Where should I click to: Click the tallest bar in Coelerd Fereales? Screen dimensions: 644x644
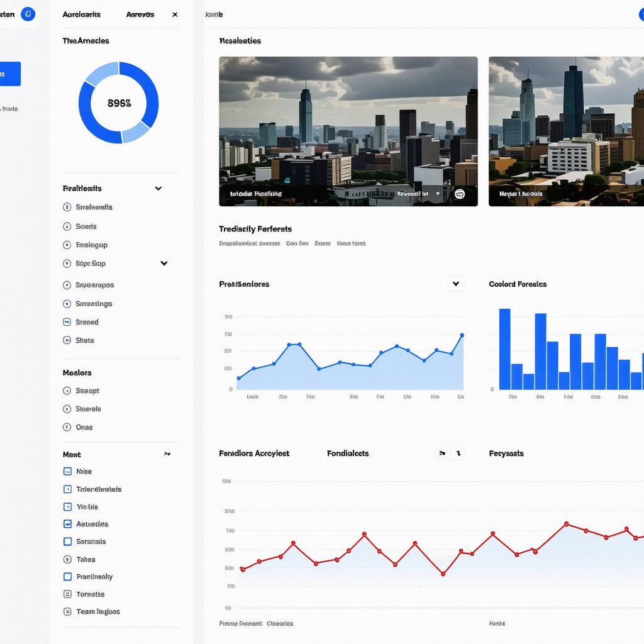click(505, 348)
